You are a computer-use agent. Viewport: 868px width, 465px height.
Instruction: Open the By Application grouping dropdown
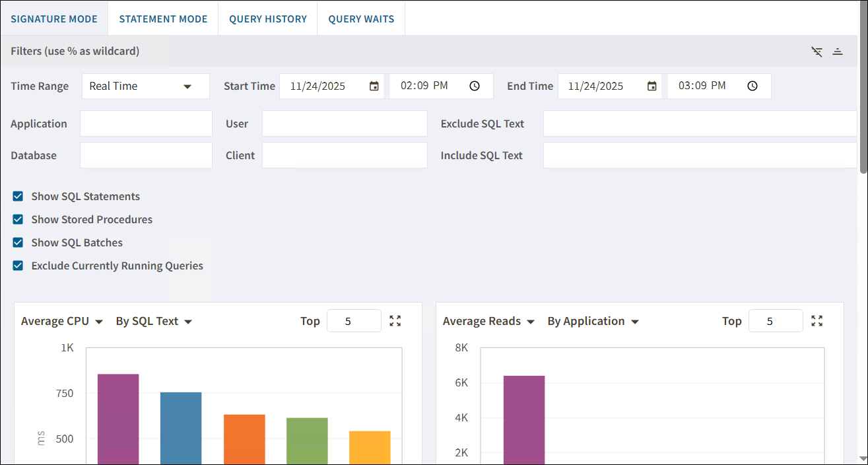click(593, 322)
